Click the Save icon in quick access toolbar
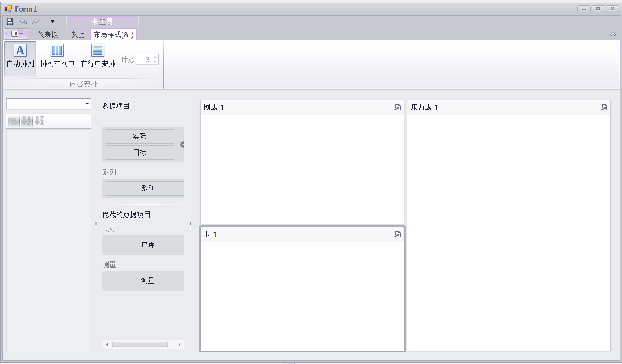 coord(10,22)
